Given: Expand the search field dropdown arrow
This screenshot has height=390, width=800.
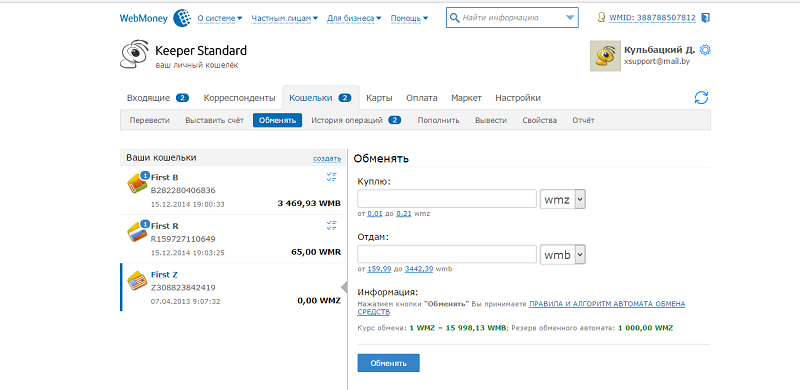Looking at the screenshot, I should pos(570,18).
